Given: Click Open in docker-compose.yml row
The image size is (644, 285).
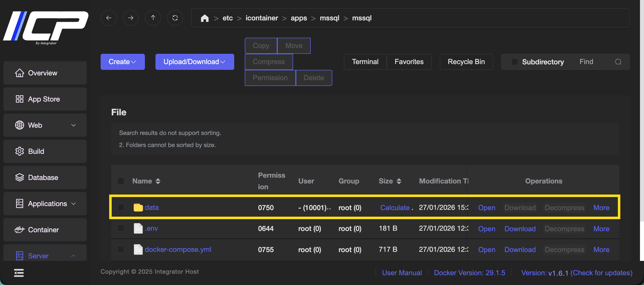Looking at the screenshot, I should [487, 250].
